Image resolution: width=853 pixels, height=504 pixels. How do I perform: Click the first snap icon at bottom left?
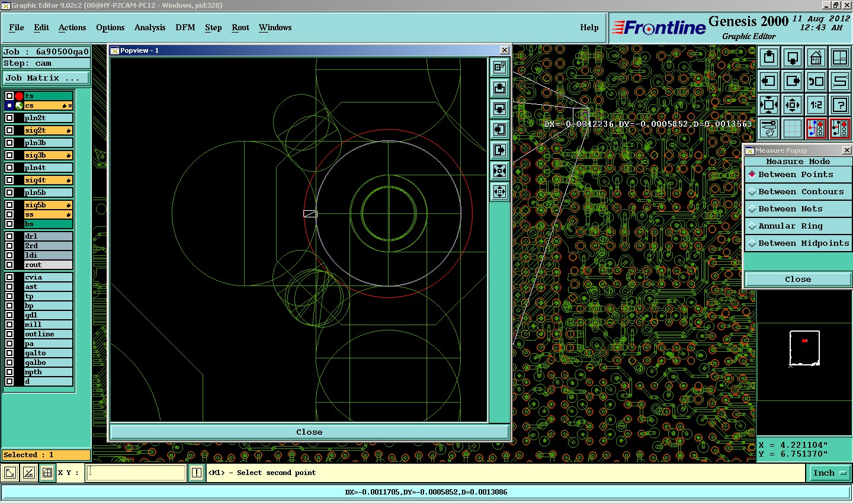coord(10,473)
